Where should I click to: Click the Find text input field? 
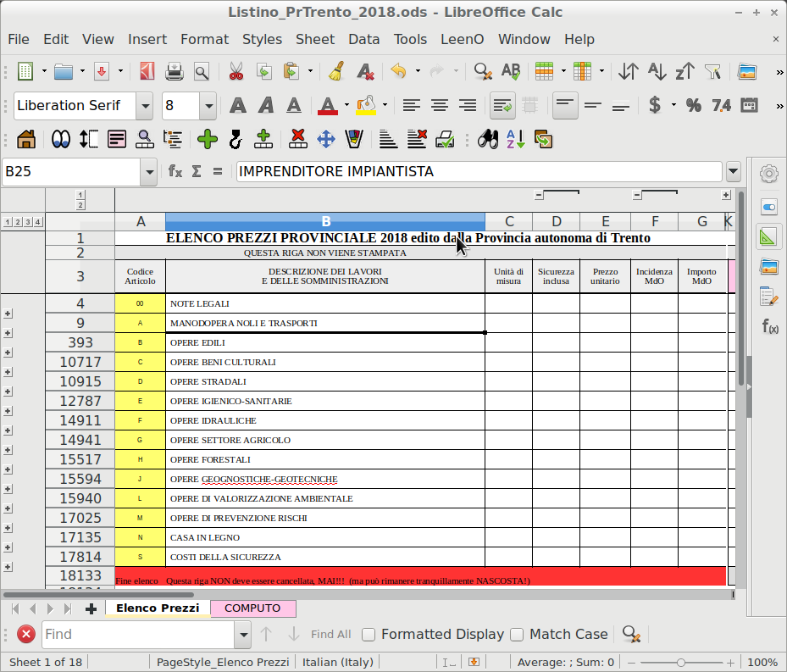(139, 635)
